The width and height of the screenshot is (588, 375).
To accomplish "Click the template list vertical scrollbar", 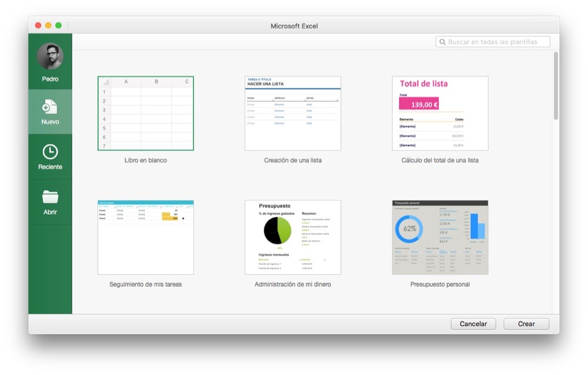I will tap(556, 85).
